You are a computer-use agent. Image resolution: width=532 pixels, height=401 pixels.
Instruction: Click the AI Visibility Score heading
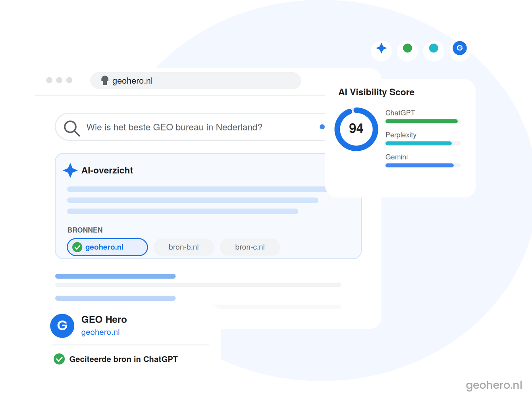click(376, 92)
